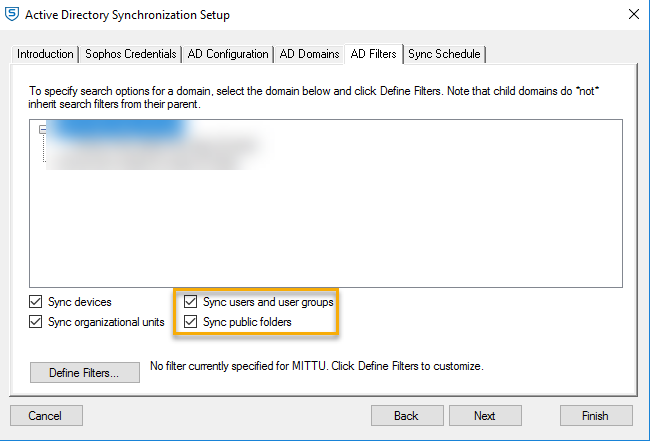The image size is (650, 441).
Task: Disable Sync users and user groups
Action: 192,302
